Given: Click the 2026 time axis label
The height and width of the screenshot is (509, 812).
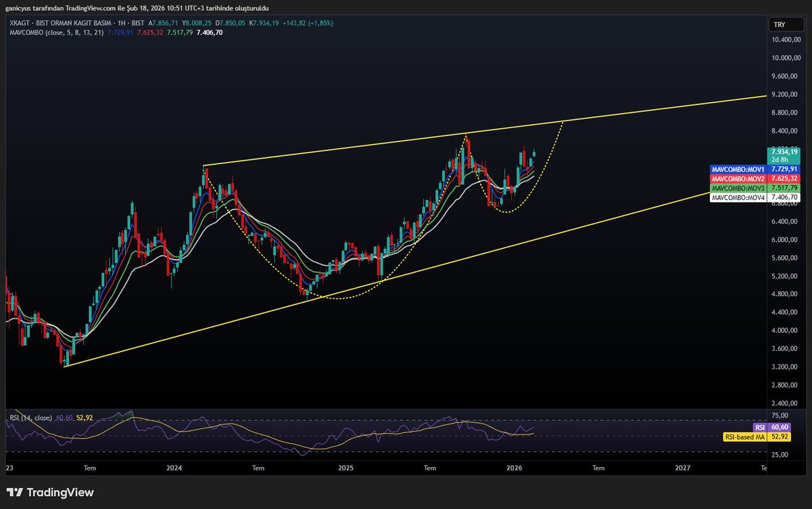Looking at the screenshot, I should click(x=514, y=468).
